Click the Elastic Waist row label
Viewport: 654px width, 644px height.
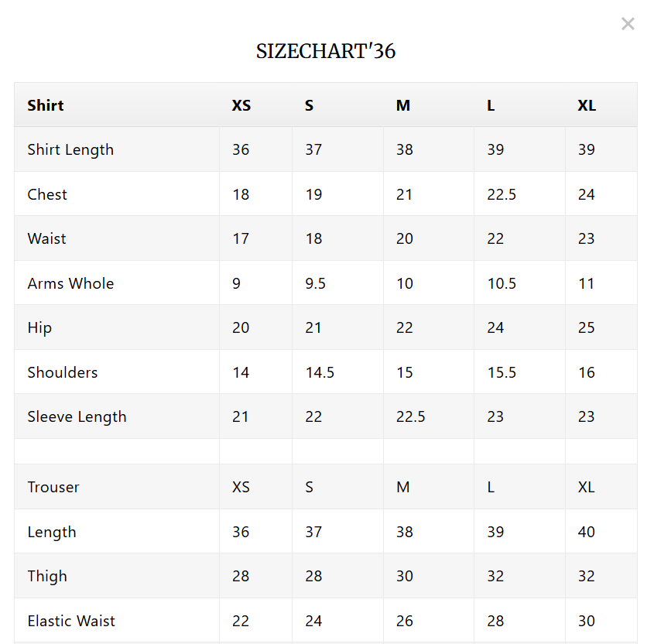pyautogui.click(x=71, y=621)
